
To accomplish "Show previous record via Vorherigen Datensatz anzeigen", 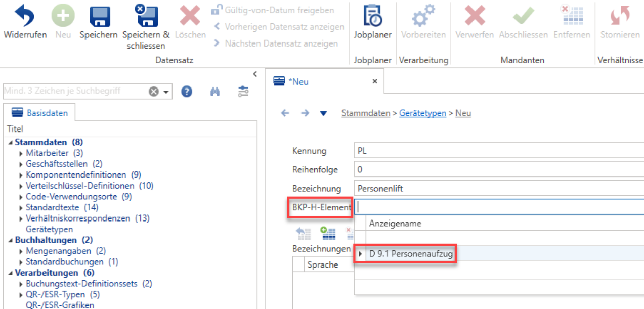I will click(x=279, y=27).
